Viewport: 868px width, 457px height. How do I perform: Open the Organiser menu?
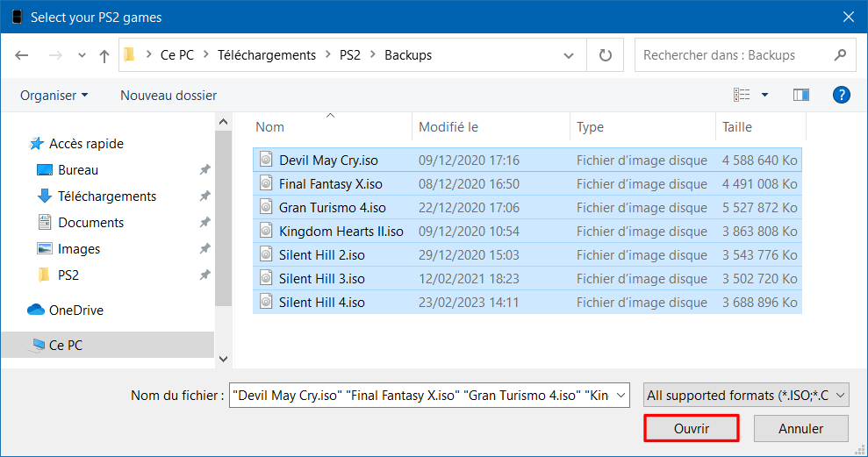tap(54, 95)
